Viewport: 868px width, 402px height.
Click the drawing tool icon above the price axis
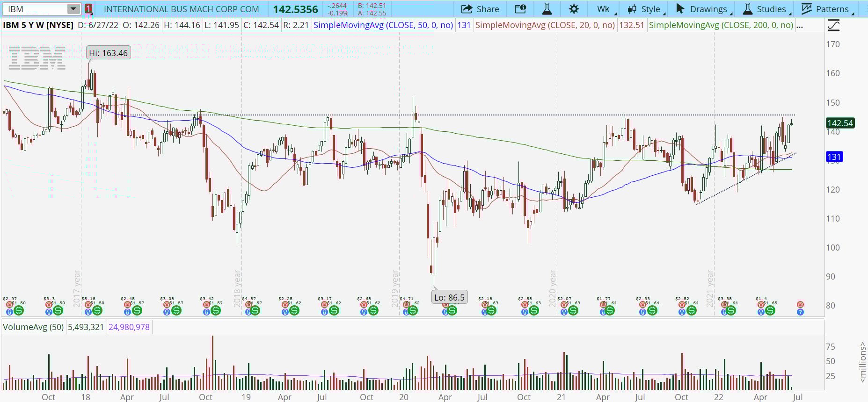point(833,25)
